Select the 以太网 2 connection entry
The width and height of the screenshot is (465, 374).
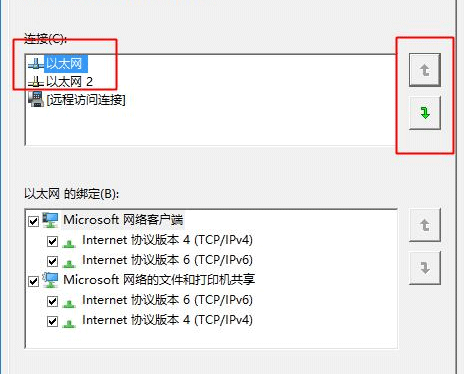[69, 82]
